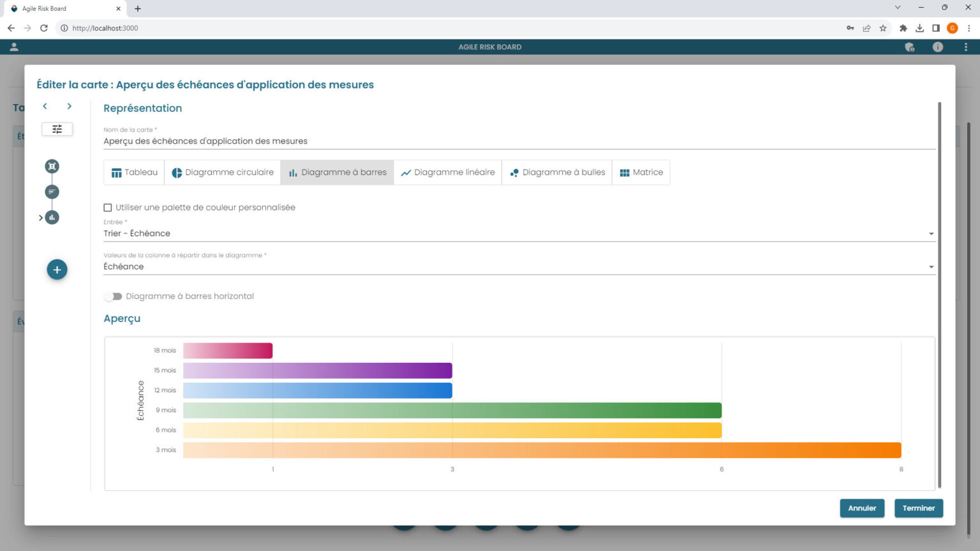Click the round plus add-step button

[x=57, y=270]
